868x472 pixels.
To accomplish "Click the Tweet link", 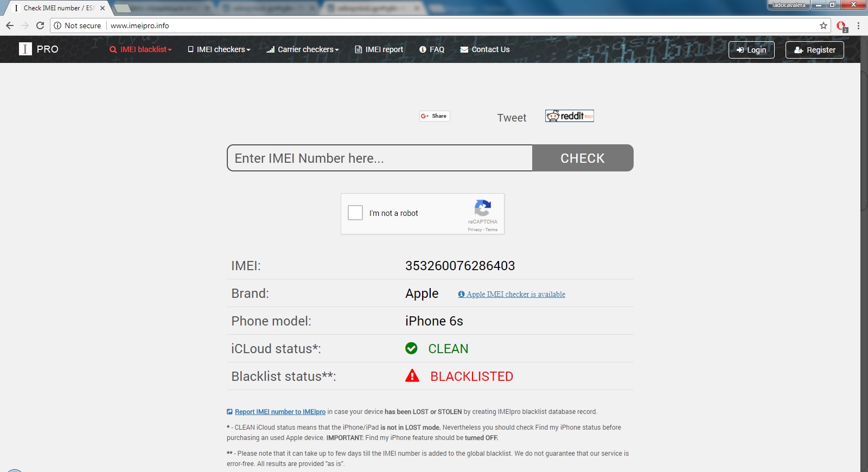I will pyautogui.click(x=512, y=118).
